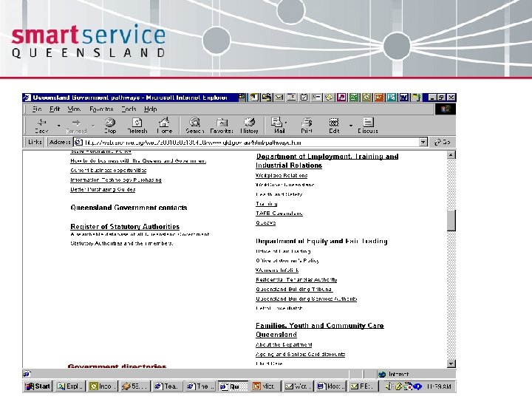Click inside the Address URL field

click(x=250, y=143)
